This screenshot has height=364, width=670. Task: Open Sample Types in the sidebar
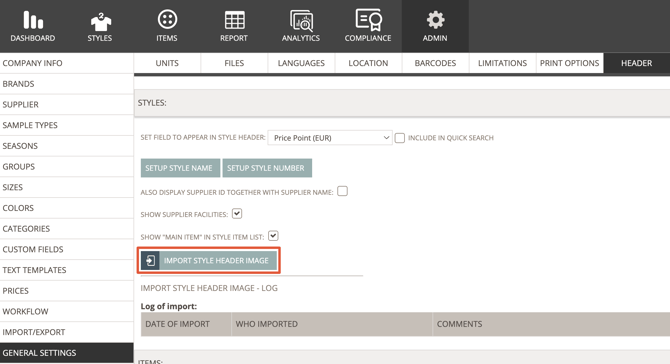pyautogui.click(x=67, y=125)
